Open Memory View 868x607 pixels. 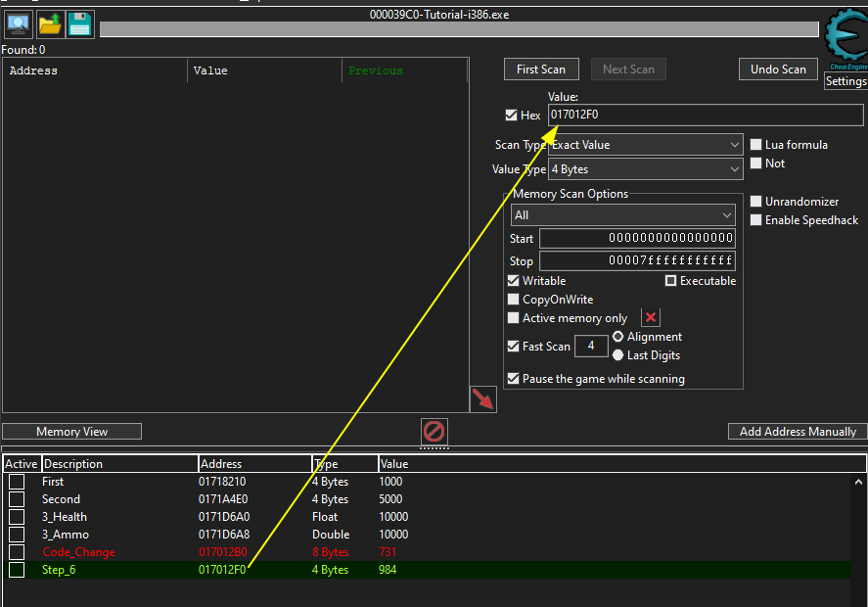pos(72,432)
